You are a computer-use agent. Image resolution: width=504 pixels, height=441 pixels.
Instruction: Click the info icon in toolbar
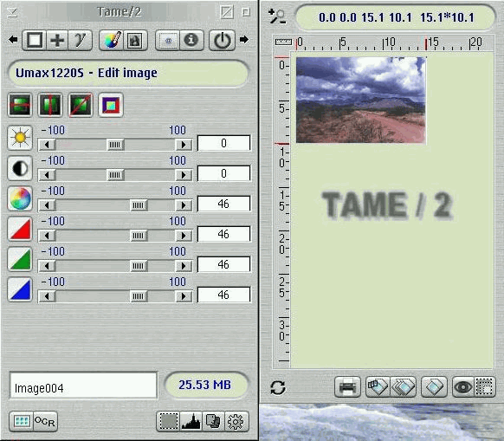pyautogui.click(x=191, y=40)
